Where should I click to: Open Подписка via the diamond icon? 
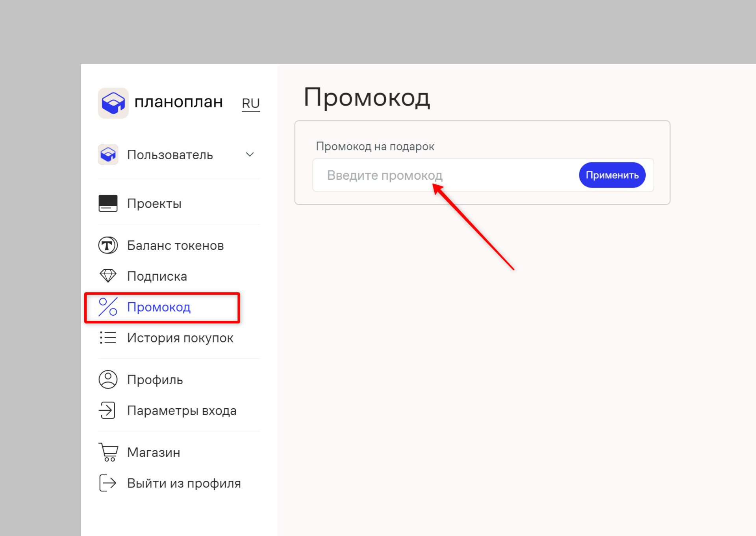pos(107,276)
